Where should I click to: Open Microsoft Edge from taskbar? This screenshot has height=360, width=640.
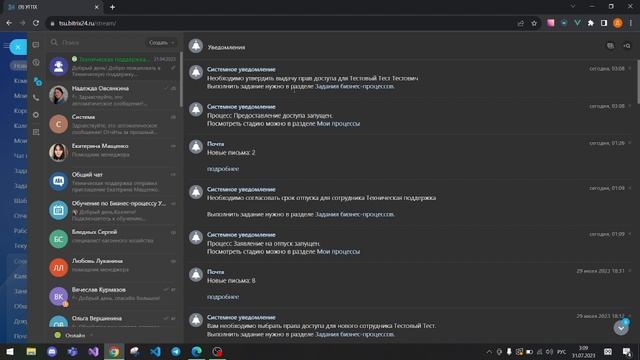(197, 351)
